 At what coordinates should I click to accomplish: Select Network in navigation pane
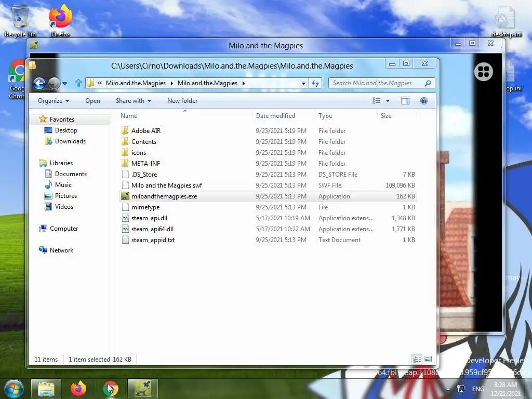click(61, 250)
